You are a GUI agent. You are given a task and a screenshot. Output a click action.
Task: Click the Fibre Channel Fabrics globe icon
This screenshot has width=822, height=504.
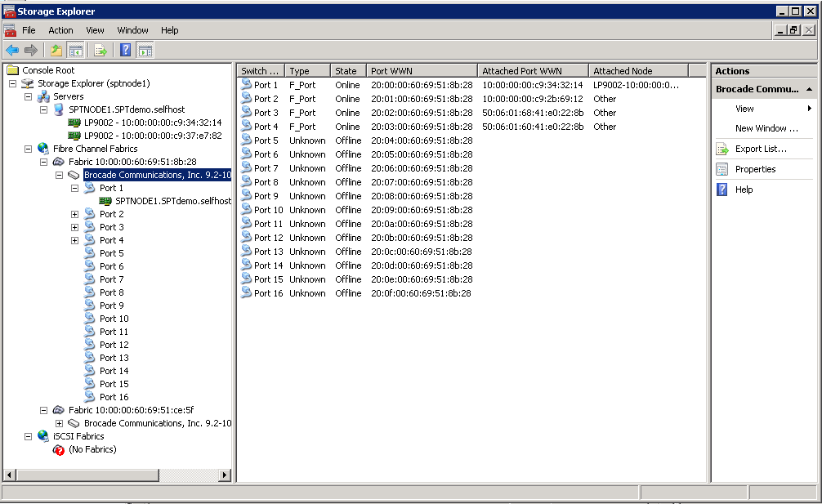click(43, 149)
